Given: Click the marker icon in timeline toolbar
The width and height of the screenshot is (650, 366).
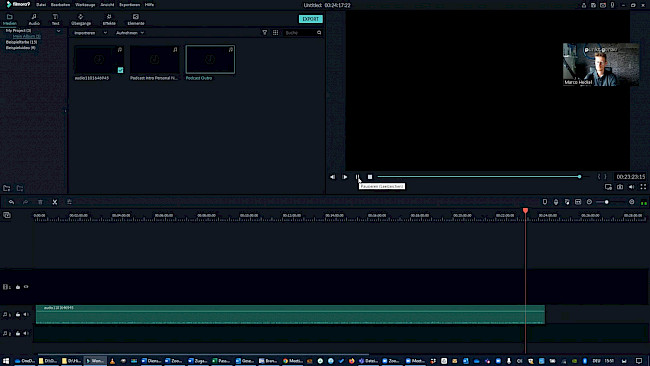Looking at the screenshot, I should coord(545,202).
